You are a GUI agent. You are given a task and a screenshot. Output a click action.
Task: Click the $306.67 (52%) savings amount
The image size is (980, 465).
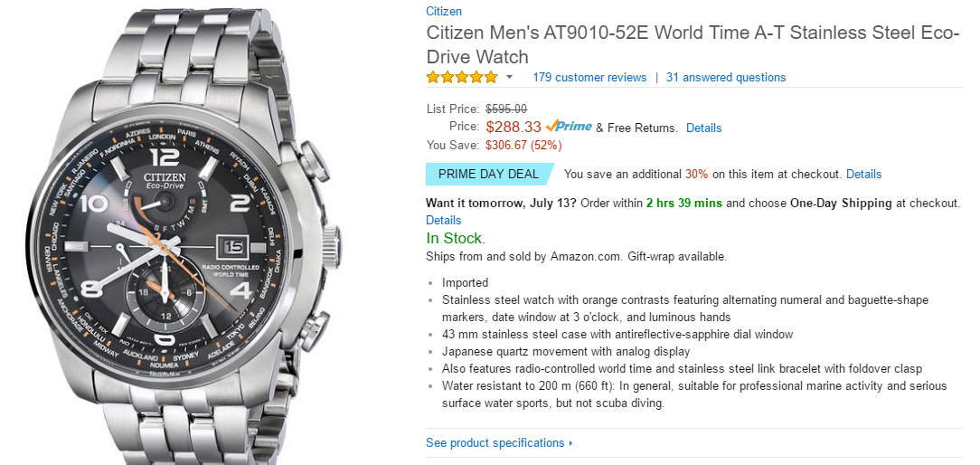(x=523, y=145)
